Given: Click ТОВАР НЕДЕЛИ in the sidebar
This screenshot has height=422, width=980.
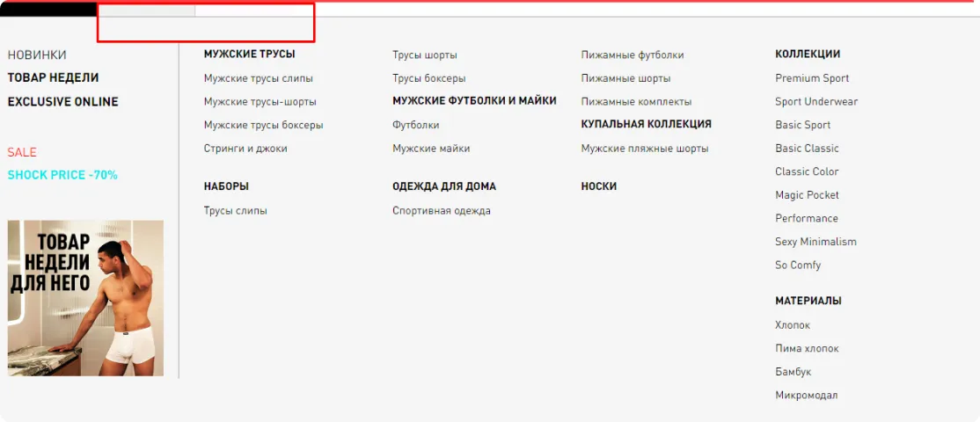Looking at the screenshot, I should point(53,77).
